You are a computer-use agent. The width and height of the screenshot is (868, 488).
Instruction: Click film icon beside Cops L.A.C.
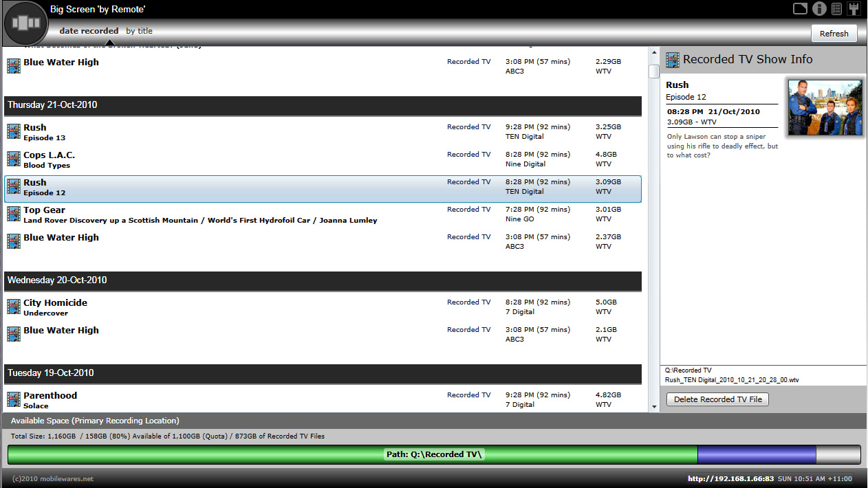(x=14, y=159)
